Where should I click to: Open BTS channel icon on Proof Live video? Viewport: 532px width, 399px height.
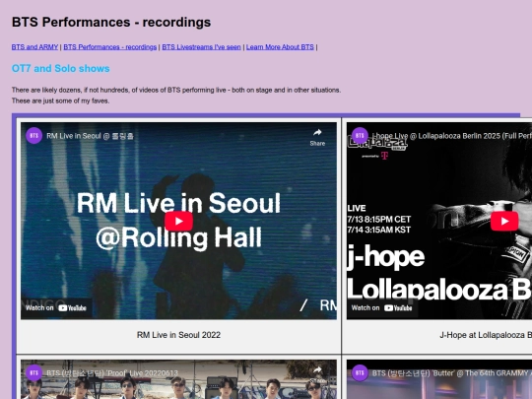click(x=34, y=373)
